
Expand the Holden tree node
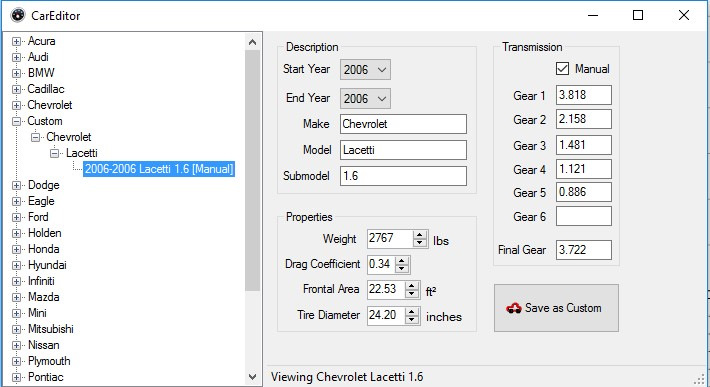tap(16, 233)
